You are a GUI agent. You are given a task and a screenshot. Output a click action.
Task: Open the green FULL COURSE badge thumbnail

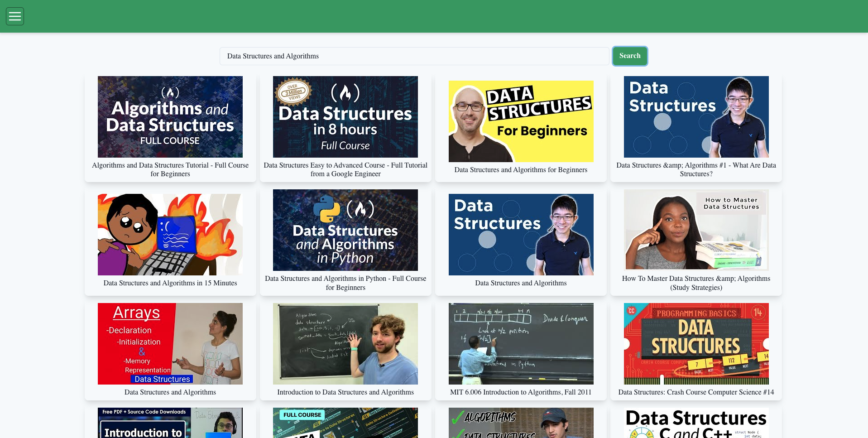click(345, 423)
